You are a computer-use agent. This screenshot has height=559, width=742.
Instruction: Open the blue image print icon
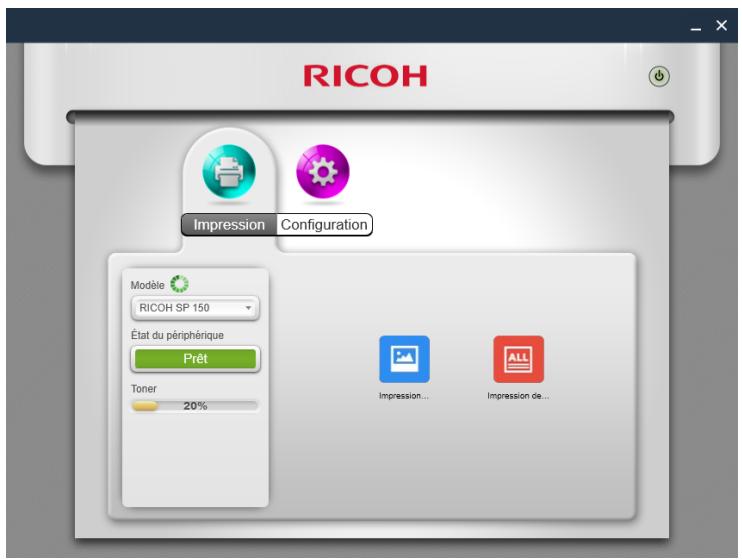click(x=404, y=359)
